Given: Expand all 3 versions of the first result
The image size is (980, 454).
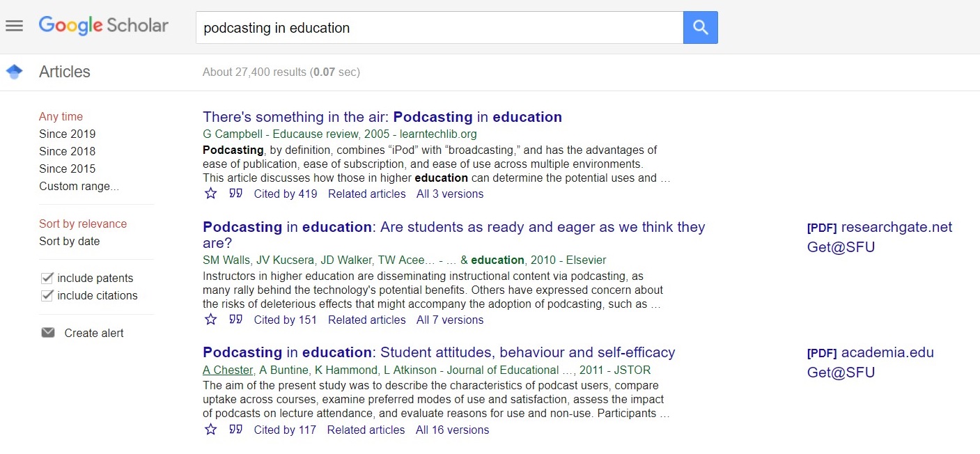Looking at the screenshot, I should 449,194.
